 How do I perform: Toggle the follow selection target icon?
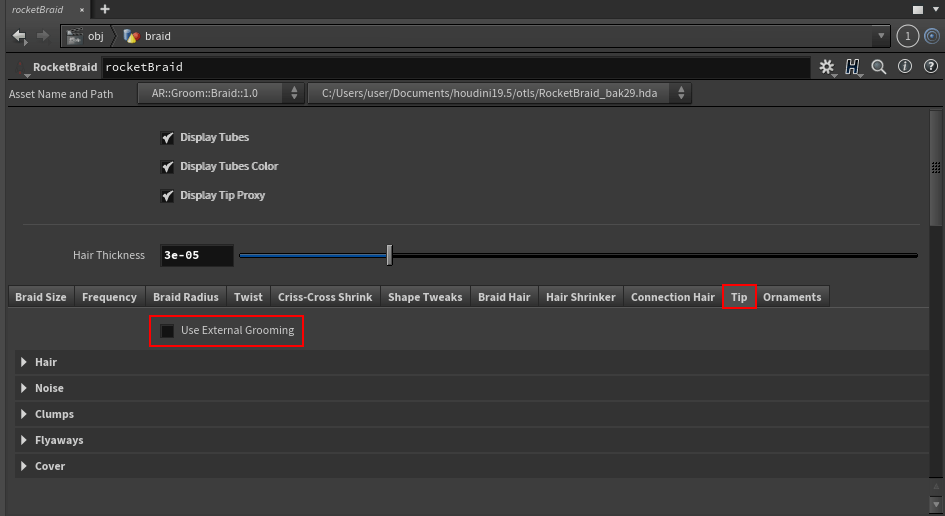click(932, 36)
